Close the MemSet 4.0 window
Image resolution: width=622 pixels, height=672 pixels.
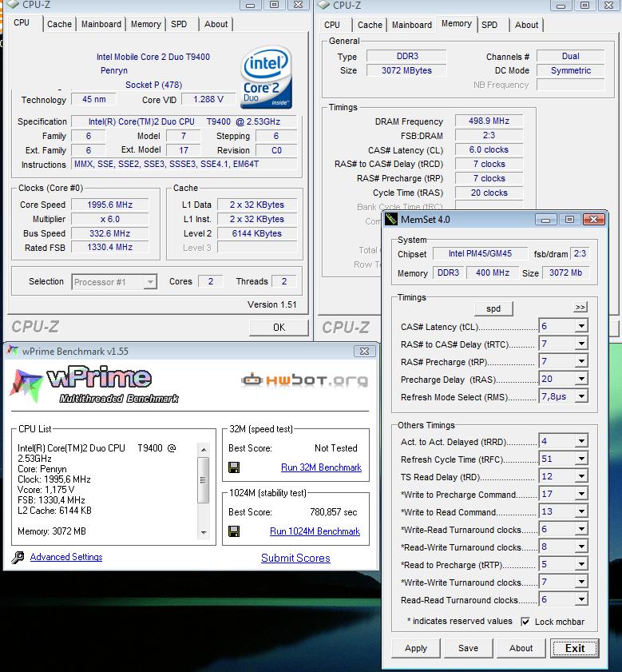[x=594, y=220]
